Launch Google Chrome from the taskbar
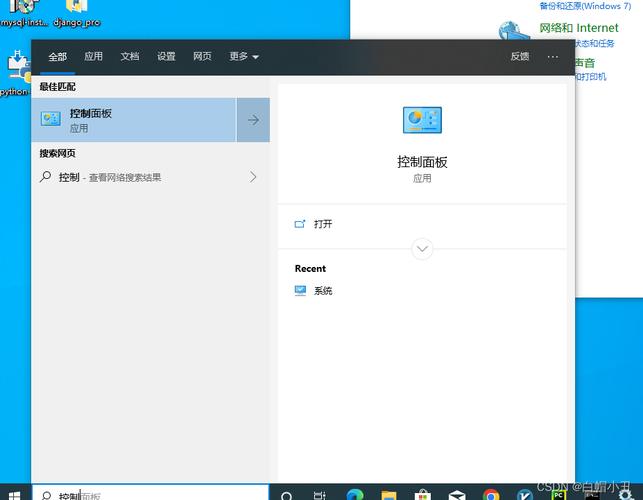This screenshot has height=500, width=643. (491, 495)
